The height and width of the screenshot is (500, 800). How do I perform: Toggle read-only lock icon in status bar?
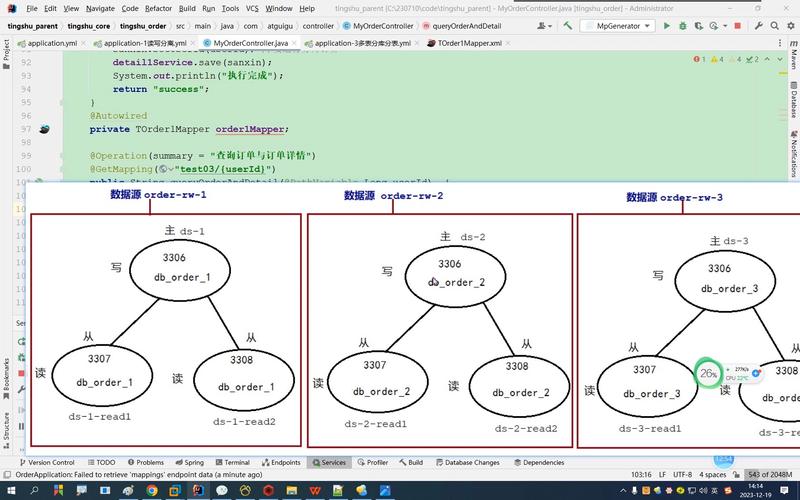pos(736,474)
